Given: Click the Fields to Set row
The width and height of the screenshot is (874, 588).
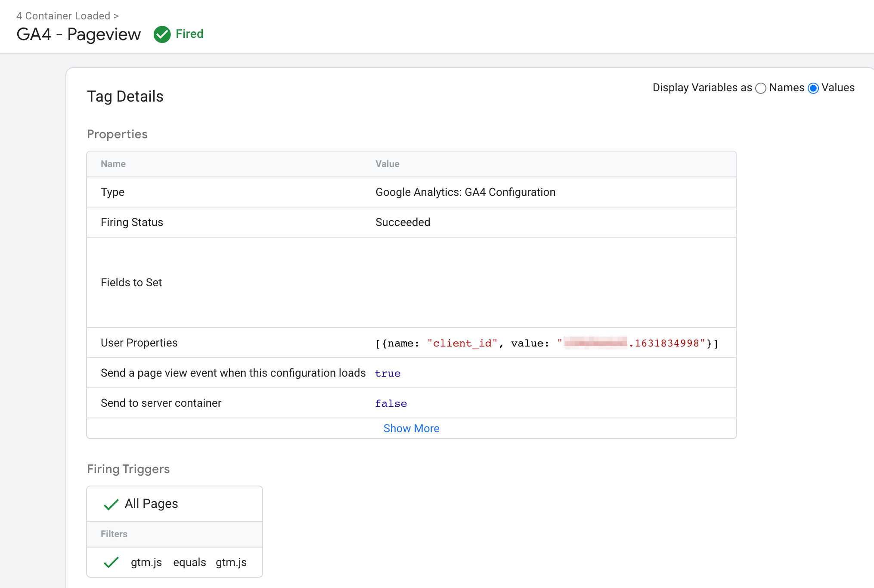Looking at the screenshot, I should click(131, 282).
